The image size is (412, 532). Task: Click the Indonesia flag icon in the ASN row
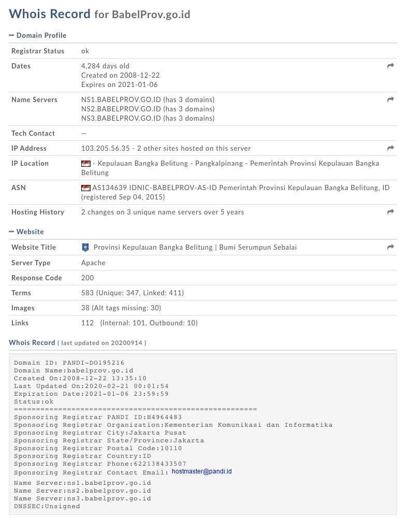pyautogui.click(x=86, y=188)
